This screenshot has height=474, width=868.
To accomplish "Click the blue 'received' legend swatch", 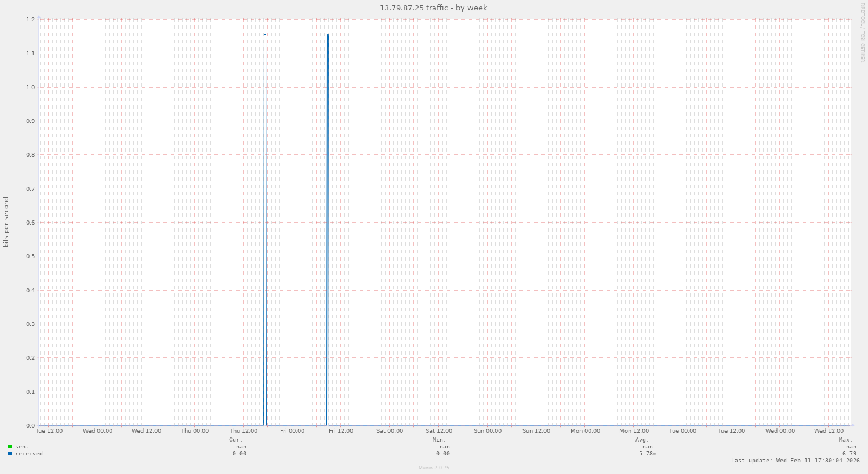I will [x=9, y=454].
